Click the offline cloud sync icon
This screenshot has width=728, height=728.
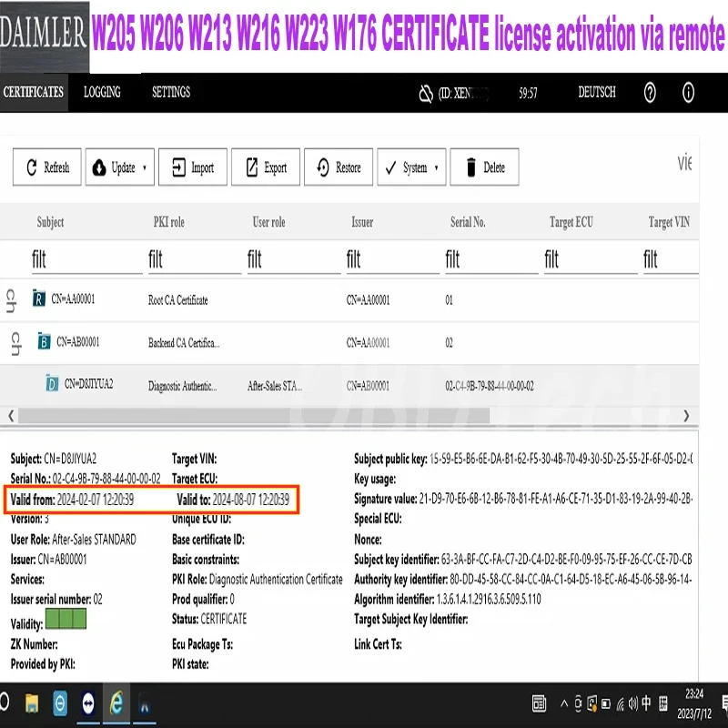pyautogui.click(x=426, y=94)
